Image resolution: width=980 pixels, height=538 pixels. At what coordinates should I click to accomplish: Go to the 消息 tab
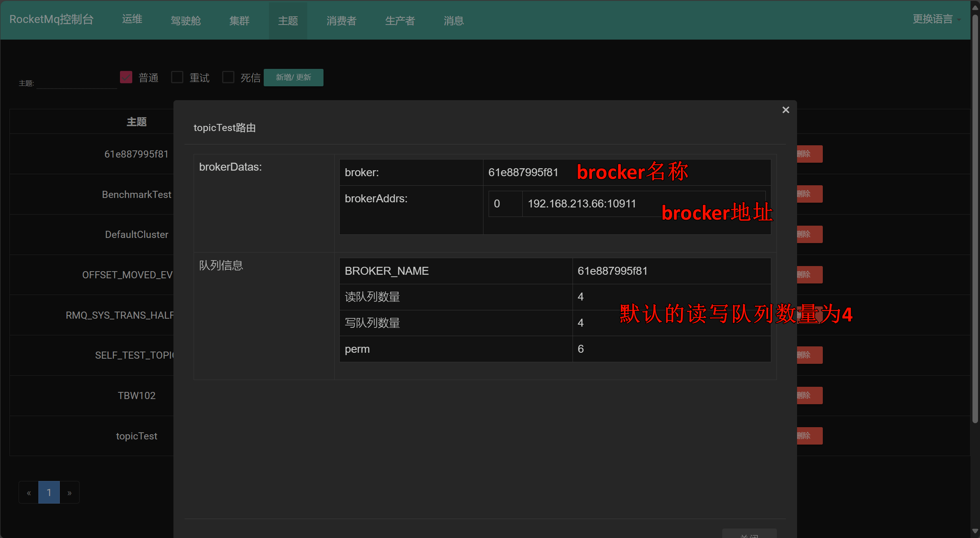click(x=453, y=21)
